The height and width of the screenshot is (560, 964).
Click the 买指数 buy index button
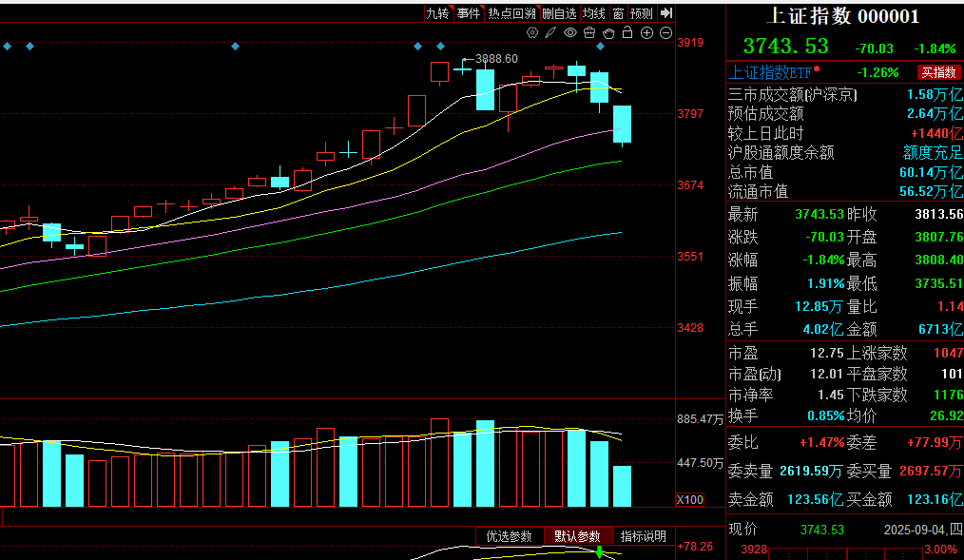click(938, 72)
